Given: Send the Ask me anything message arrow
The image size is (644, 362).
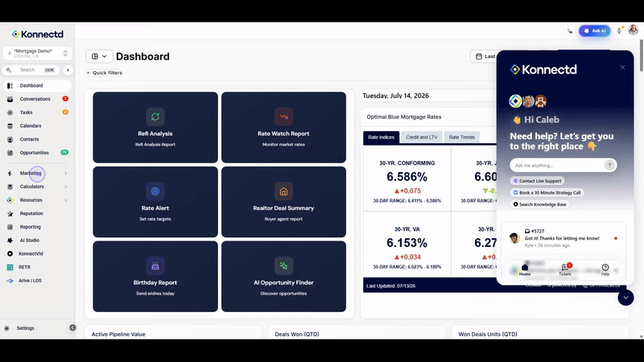Looking at the screenshot, I should point(609,165).
